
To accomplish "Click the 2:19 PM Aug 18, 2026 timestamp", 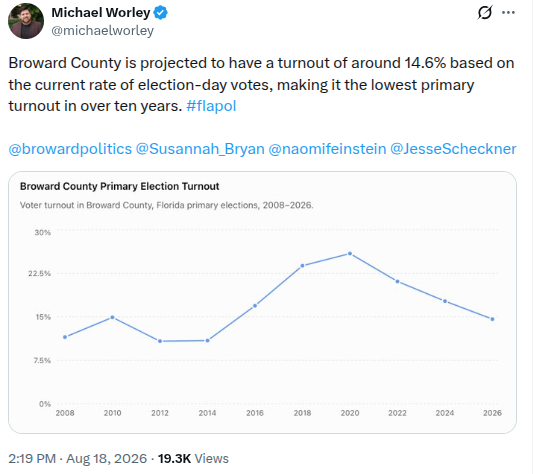I will click(78, 458).
